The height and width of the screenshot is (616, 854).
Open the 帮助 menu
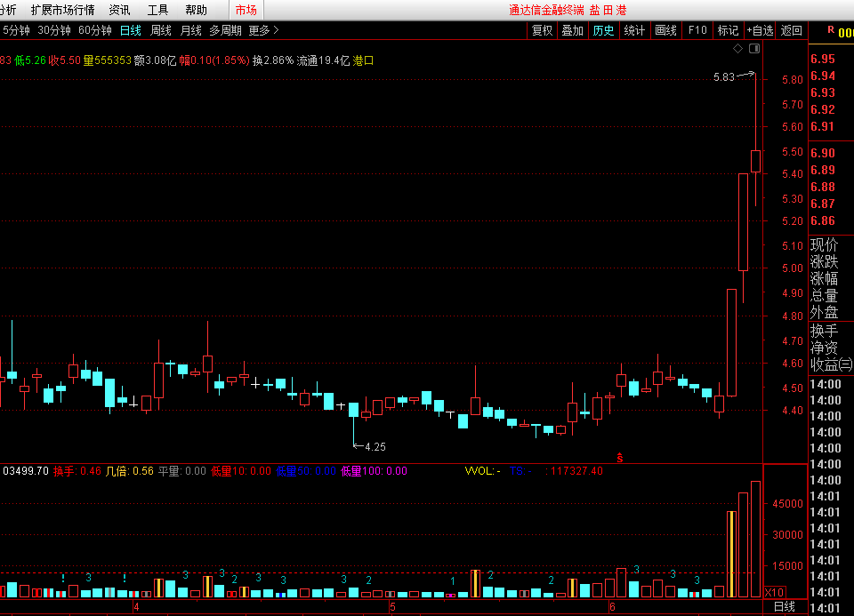(x=196, y=10)
